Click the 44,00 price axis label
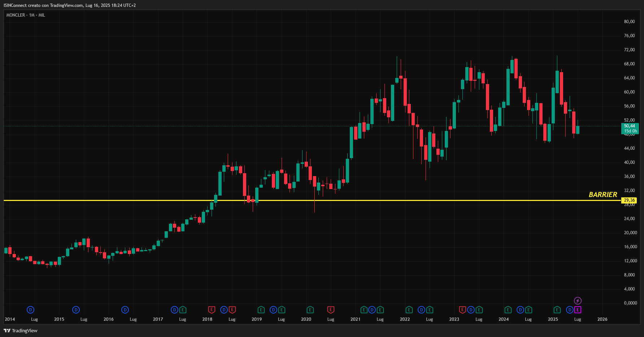This screenshot has height=337, width=644. pyautogui.click(x=629, y=148)
